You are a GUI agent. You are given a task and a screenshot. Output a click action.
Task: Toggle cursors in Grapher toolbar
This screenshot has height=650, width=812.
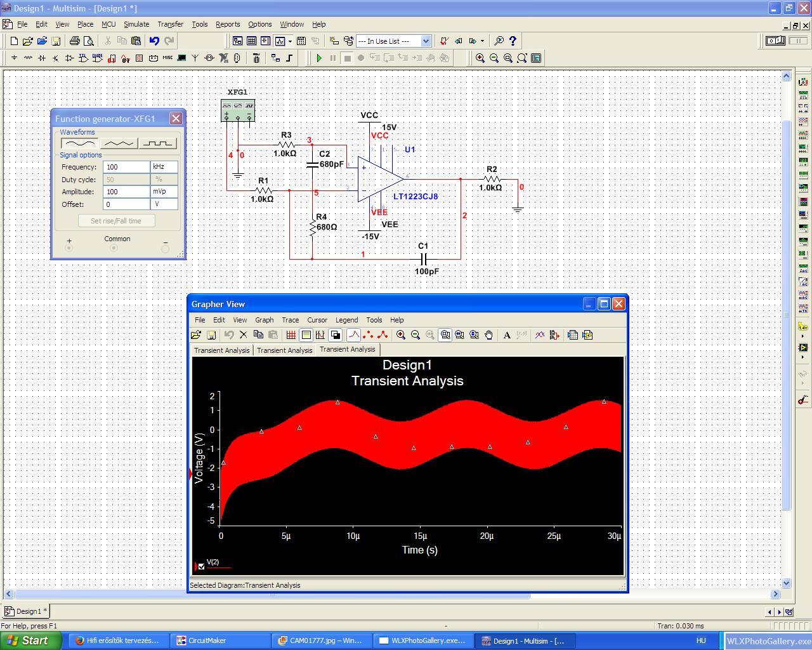click(320, 335)
